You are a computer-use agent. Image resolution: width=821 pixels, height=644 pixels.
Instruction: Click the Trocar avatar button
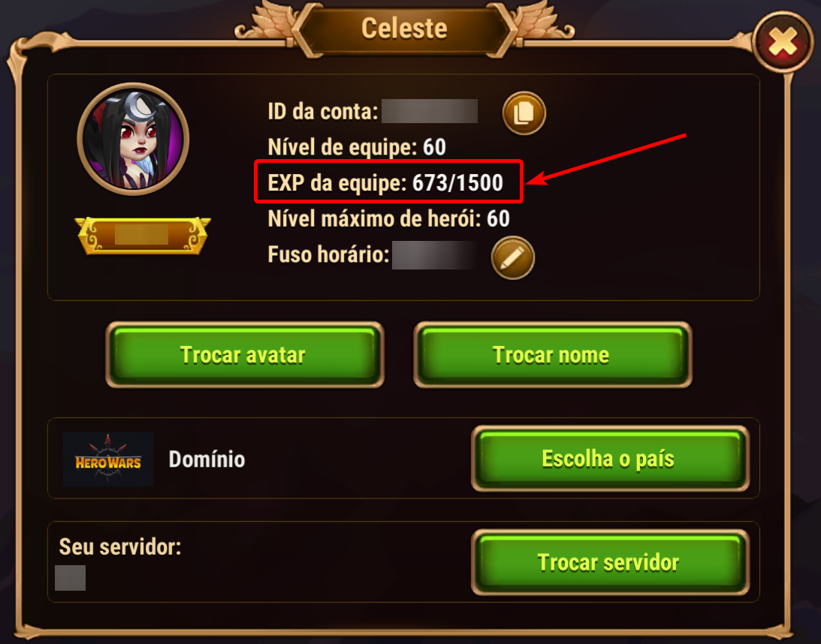pos(245,355)
